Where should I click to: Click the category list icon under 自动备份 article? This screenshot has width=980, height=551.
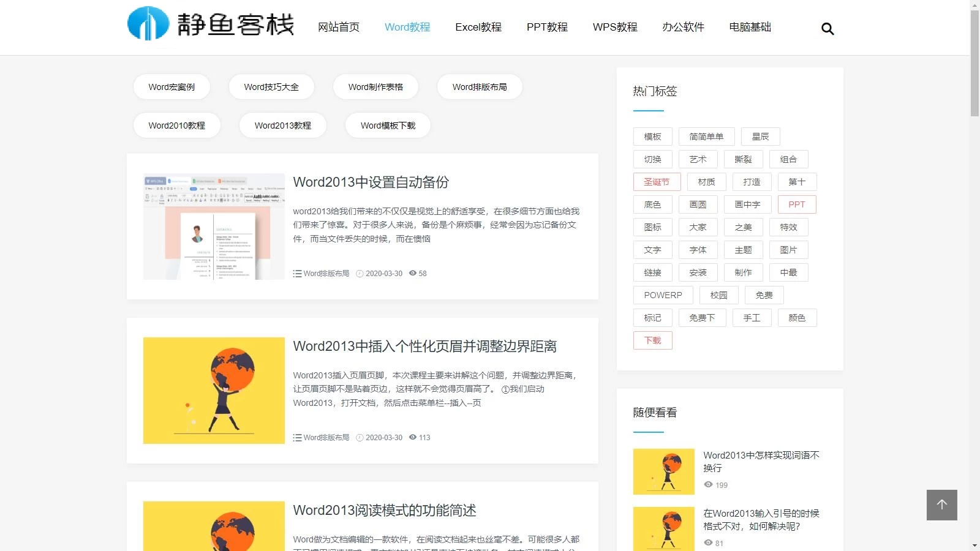297,274
